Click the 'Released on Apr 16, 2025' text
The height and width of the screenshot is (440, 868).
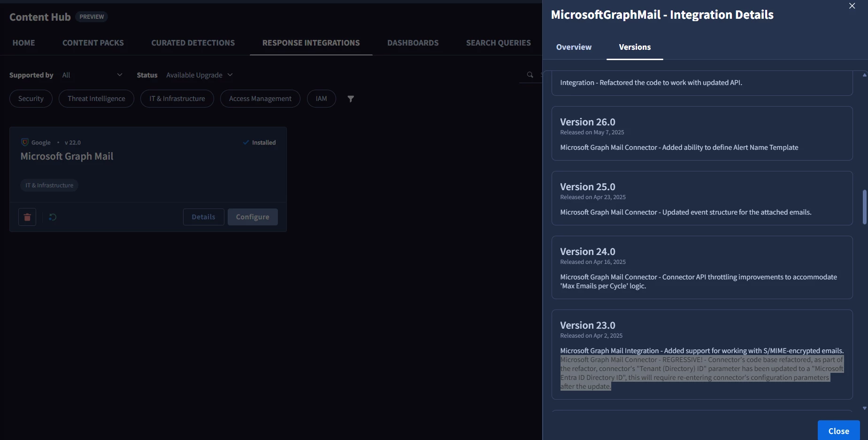(x=593, y=262)
